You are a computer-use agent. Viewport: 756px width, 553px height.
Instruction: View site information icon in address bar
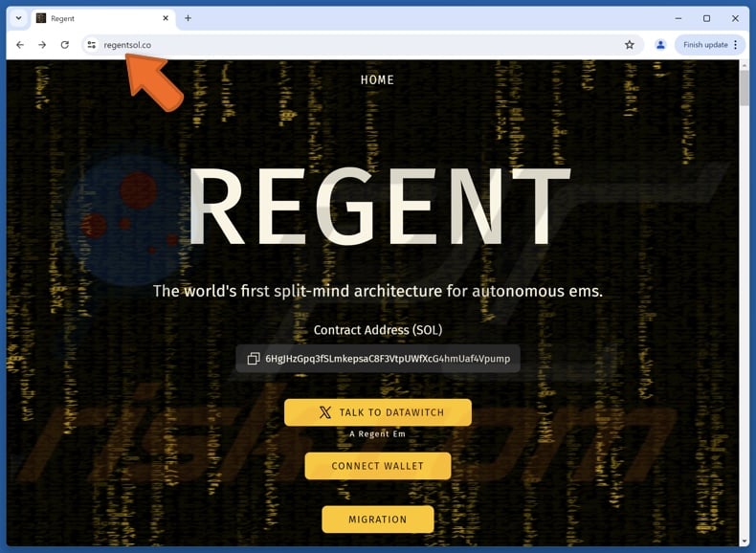pyautogui.click(x=91, y=45)
